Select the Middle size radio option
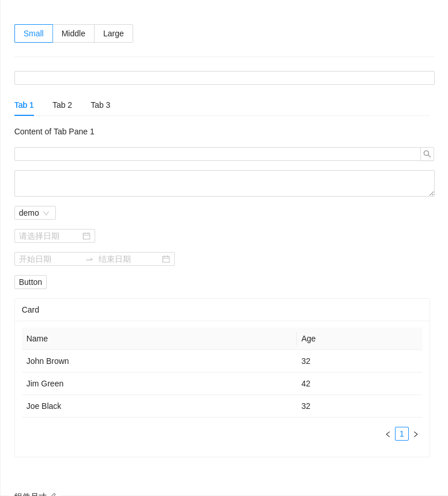Viewport: 448px width, 496px height. pyautogui.click(x=73, y=33)
